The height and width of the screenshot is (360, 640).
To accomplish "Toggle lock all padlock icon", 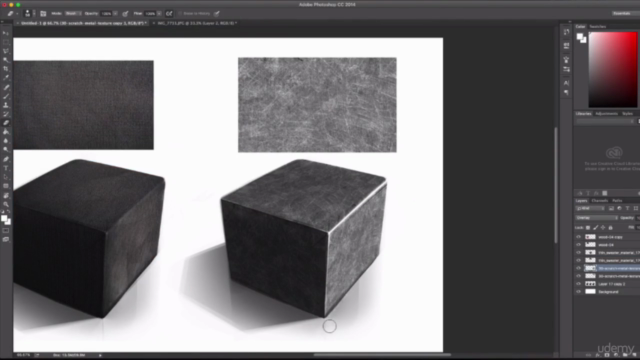I will point(610,227).
